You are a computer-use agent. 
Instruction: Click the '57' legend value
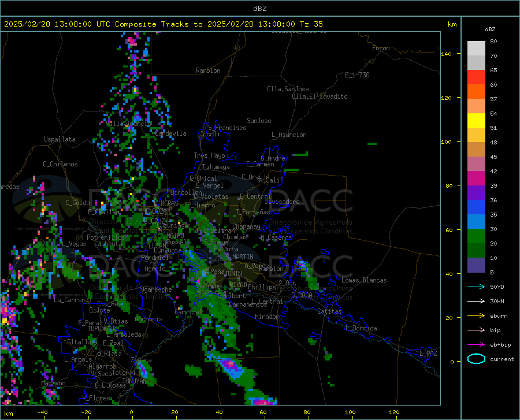coord(493,99)
